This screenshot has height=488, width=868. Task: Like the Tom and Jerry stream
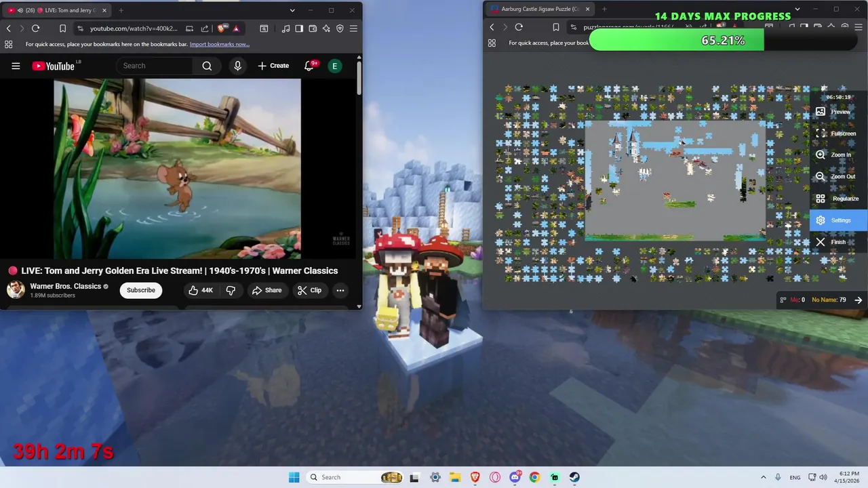pos(201,290)
